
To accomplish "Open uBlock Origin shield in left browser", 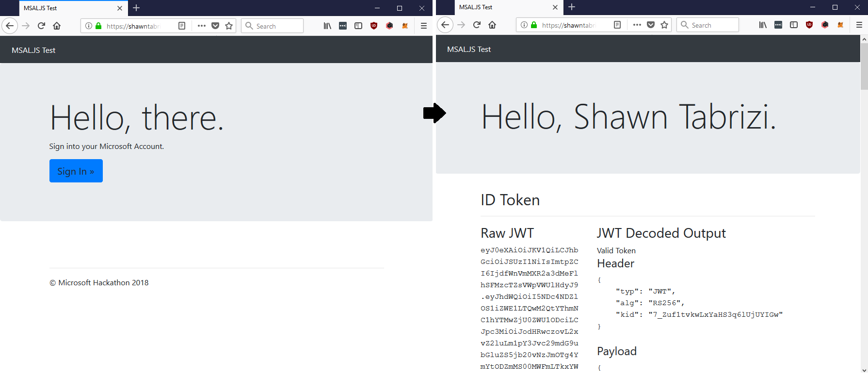I will [374, 26].
